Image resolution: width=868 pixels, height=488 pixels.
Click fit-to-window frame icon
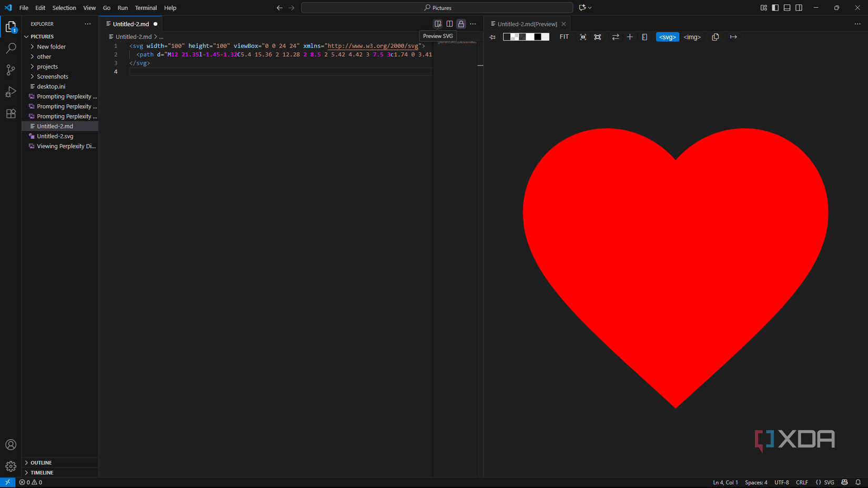598,37
